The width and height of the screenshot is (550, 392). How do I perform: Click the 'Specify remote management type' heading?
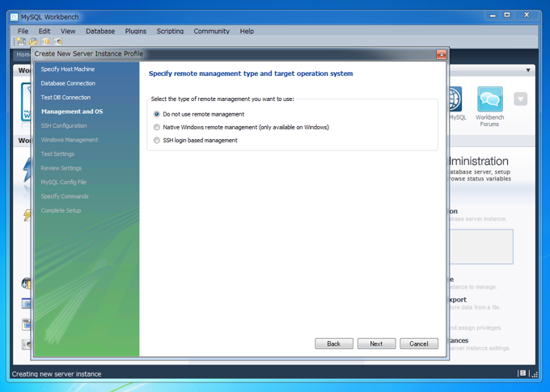(251, 74)
